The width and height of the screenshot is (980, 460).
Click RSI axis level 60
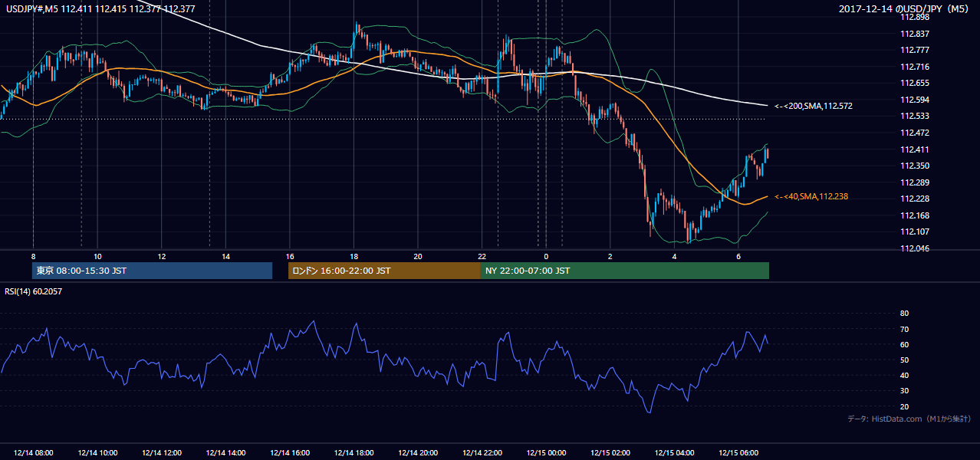click(x=904, y=344)
